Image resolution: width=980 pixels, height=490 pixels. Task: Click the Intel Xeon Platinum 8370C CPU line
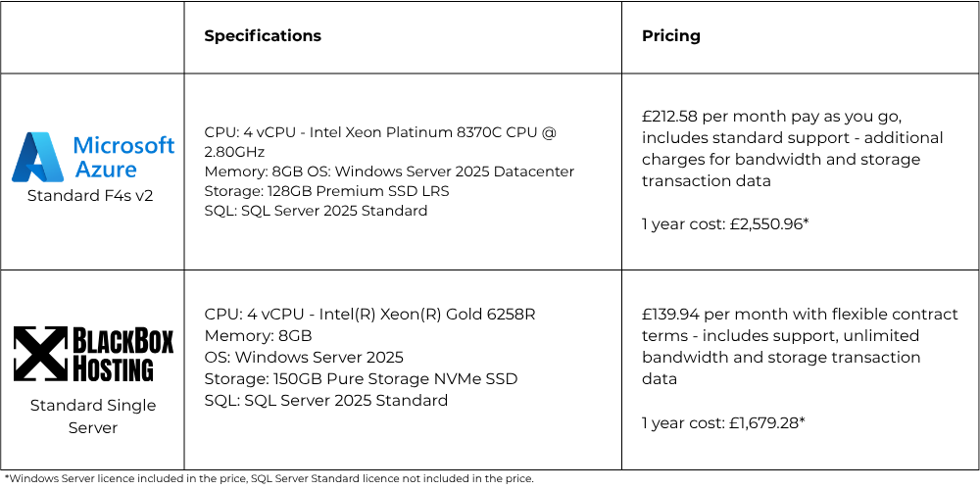[380, 132]
